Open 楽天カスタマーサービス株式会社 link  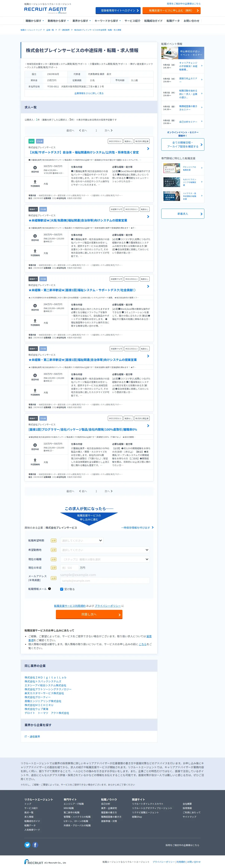pyautogui.click(x=44, y=693)
